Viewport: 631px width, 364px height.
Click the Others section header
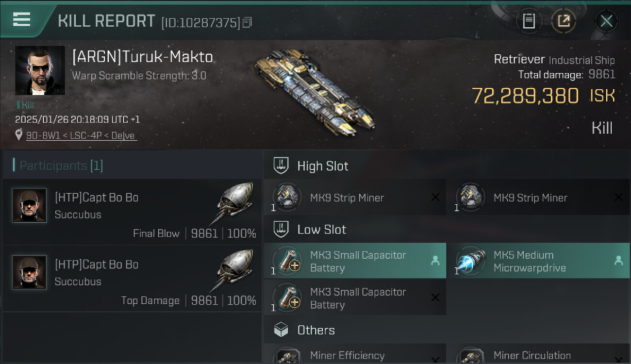(x=315, y=330)
